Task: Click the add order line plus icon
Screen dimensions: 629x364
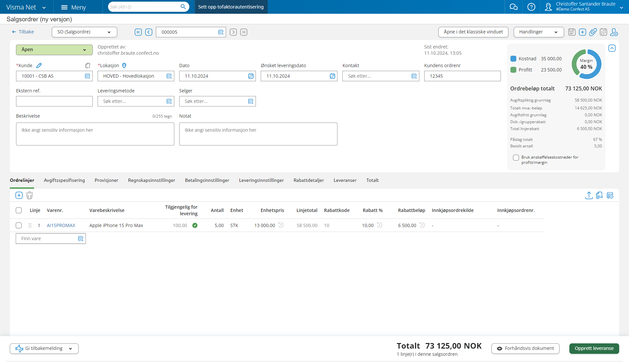Action: tap(19, 196)
